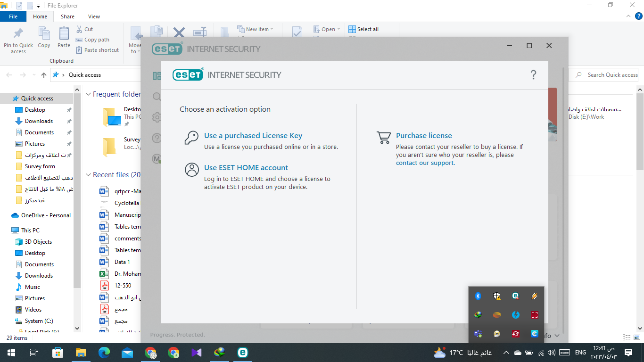This screenshot has width=644, height=362.
Task: Follow the contact our support link
Action: (425, 163)
